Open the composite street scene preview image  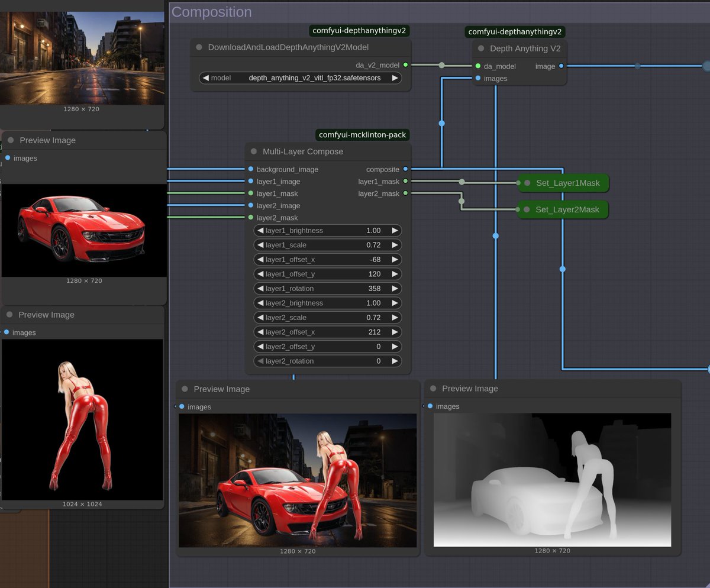tap(298, 480)
